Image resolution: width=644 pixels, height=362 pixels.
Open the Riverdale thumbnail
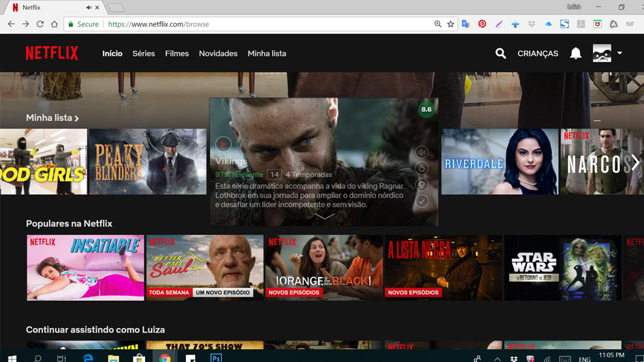tap(500, 162)
